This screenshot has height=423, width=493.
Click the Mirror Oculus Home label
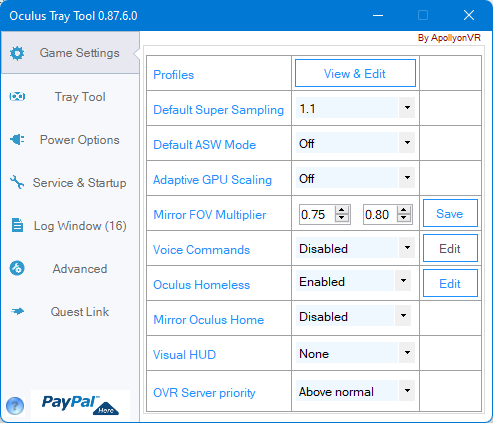tap(208, 320)
